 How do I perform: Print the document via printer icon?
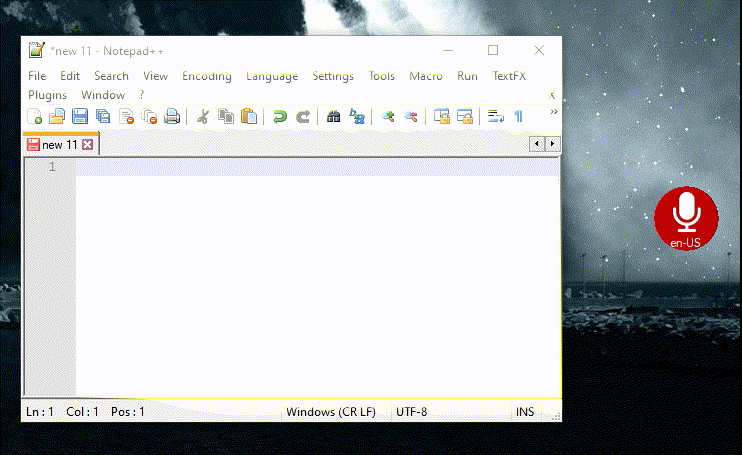tap(172, 116)
